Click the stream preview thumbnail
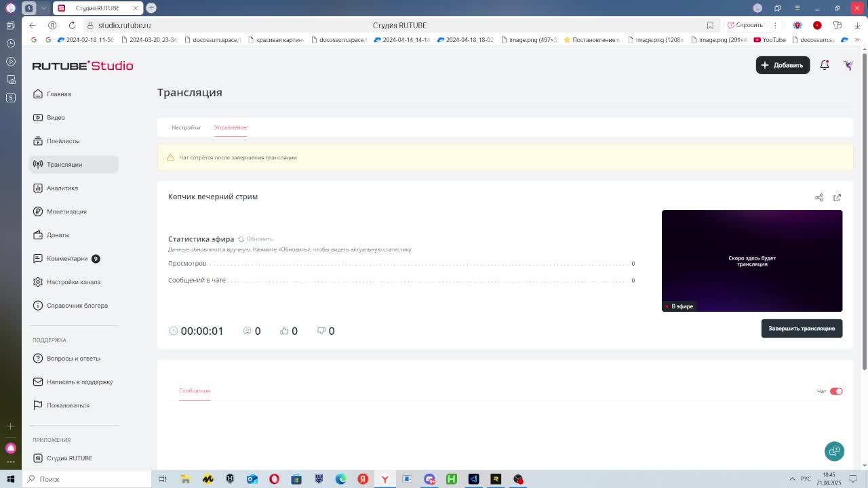Image resolution: width=868 pixels, height=488 pixels. click(752, 261)
